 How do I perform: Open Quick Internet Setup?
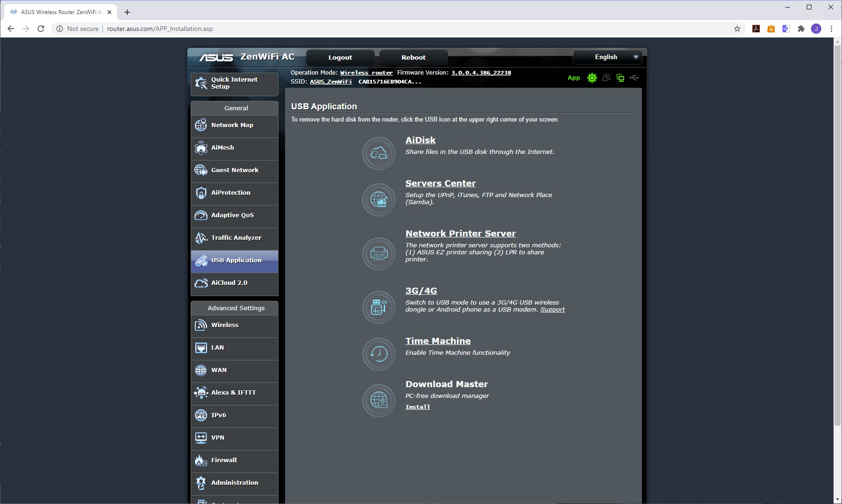coord(234,84)
